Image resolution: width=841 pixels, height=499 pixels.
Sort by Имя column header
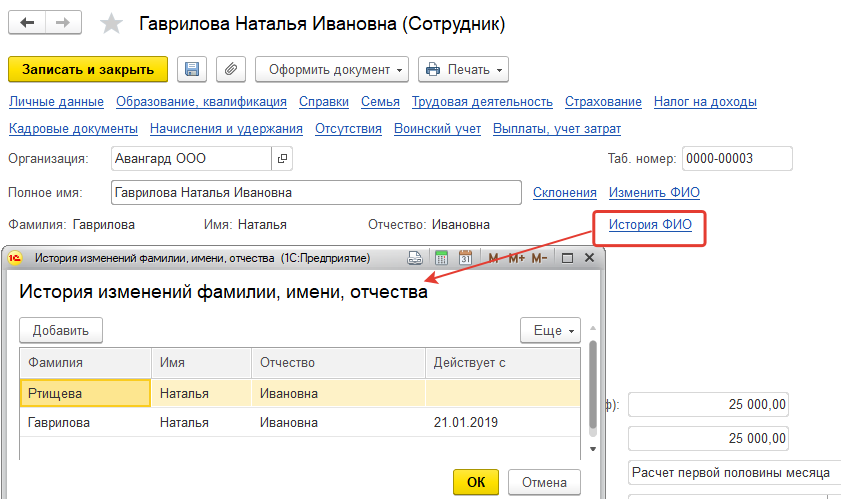[x=202, y=363]
